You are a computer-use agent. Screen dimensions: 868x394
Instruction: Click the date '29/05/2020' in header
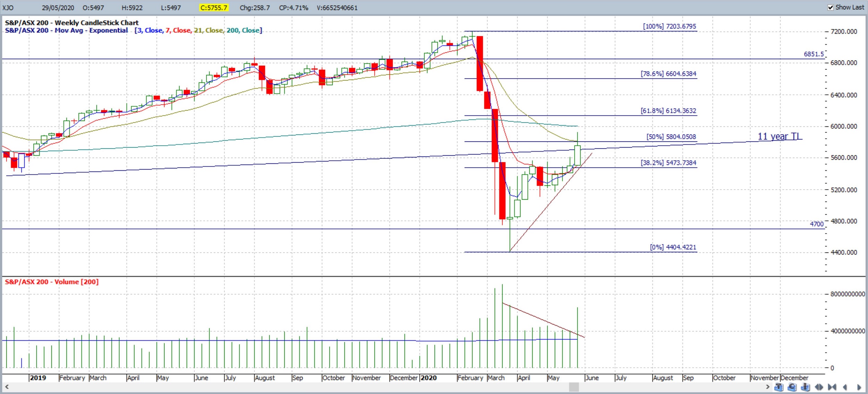[58, 8]
